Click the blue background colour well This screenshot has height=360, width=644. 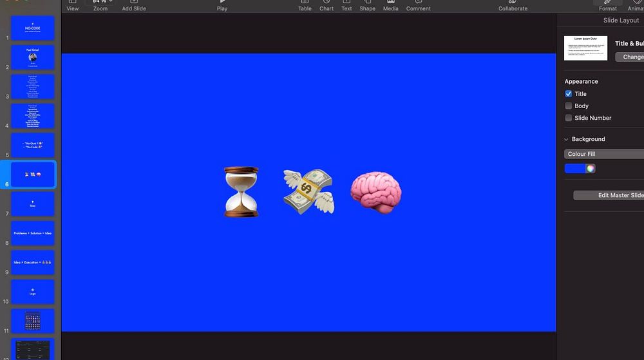tap(575, 169)
